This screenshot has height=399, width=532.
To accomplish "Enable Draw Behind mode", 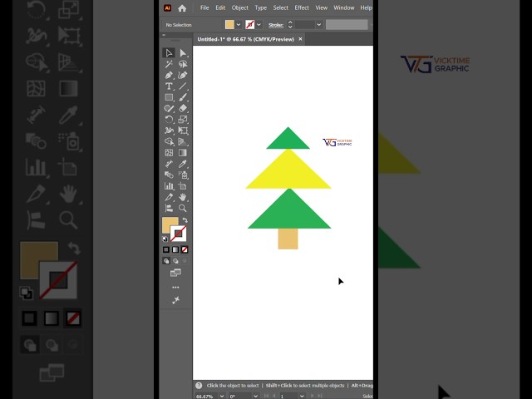I will [175, 261].
